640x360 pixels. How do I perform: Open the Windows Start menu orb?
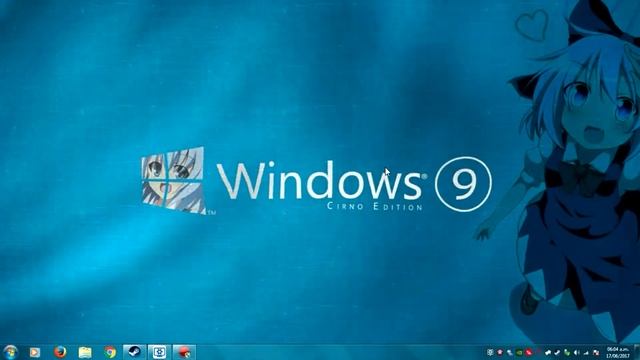(10, 352)
